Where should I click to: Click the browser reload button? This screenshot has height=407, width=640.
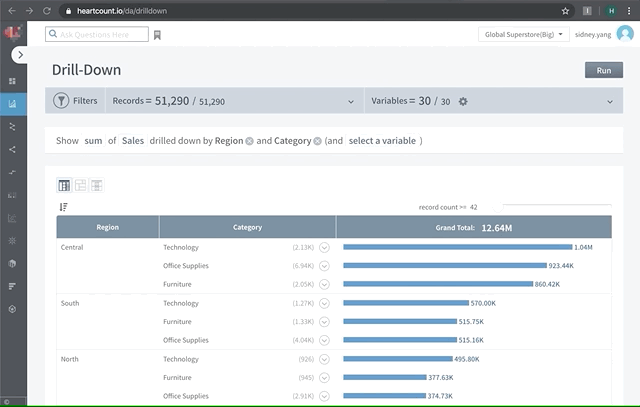(47, 11)
